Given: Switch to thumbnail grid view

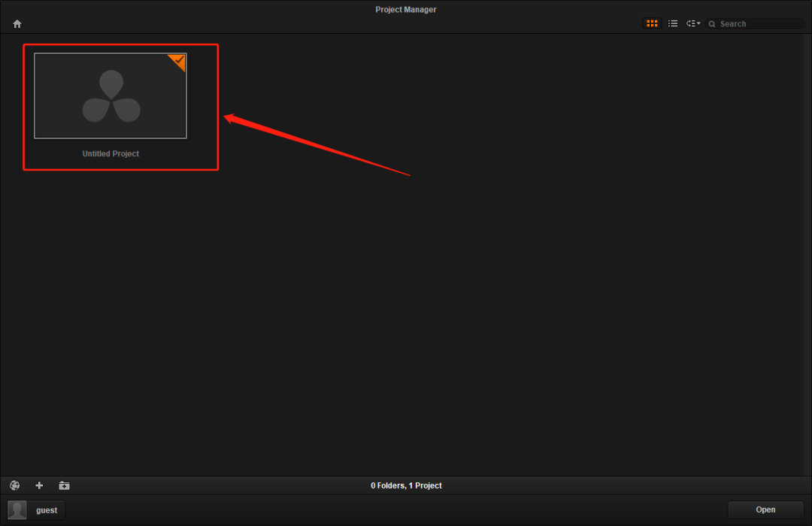Looking at the screenshot, I should (652, 23).
